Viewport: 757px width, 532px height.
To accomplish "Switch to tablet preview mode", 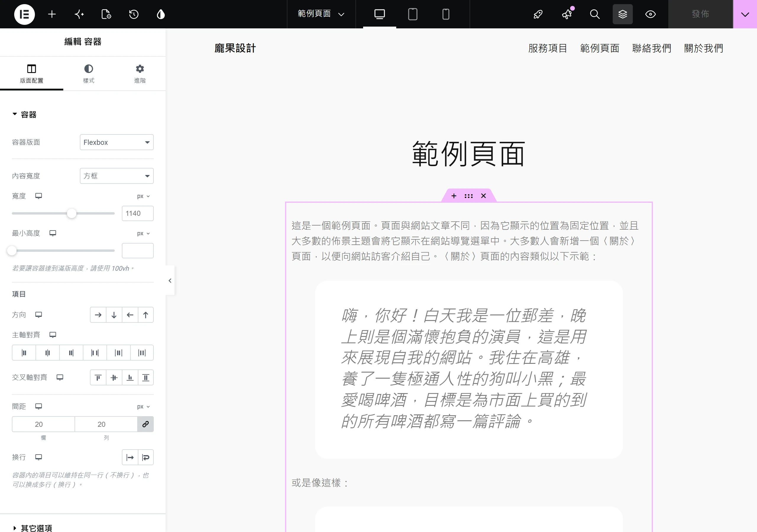I will point(413,14).
